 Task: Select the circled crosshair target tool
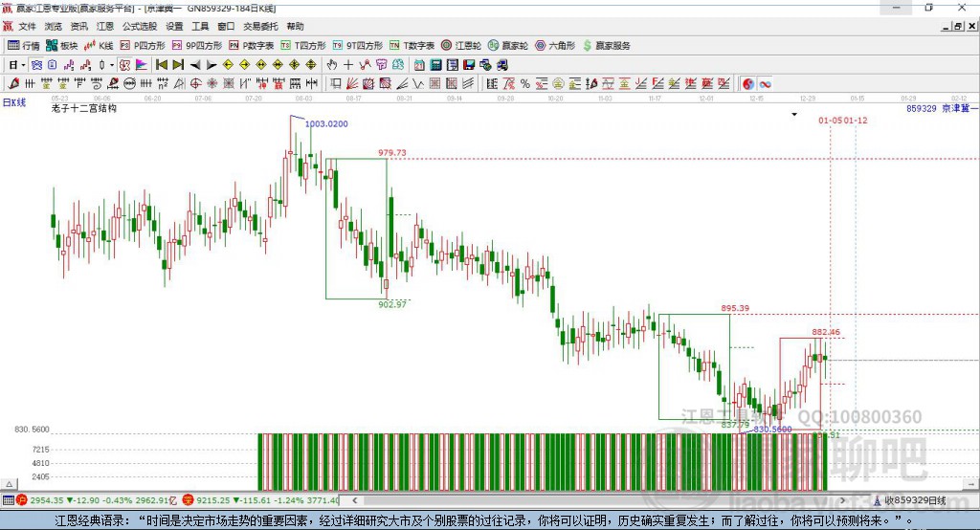click(x=195, y=84)
